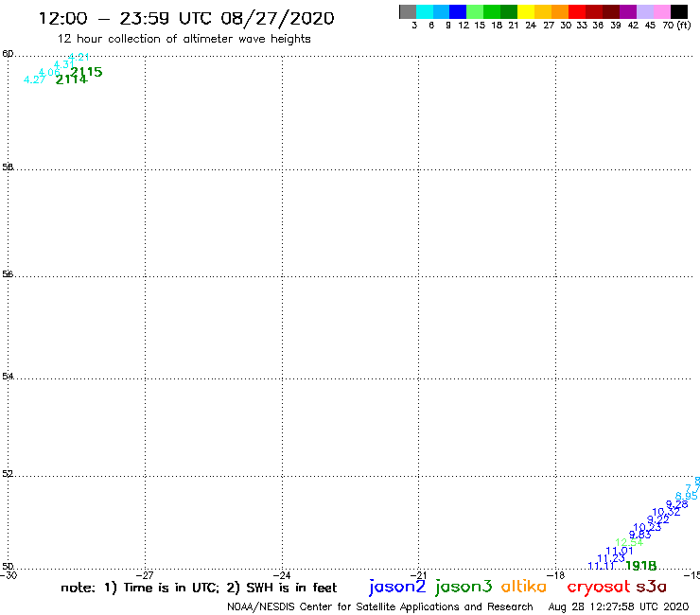Click the orange 'altika' satellite label
The height and width of the screenshot is (615, 700).
click(x=524, y=586)
